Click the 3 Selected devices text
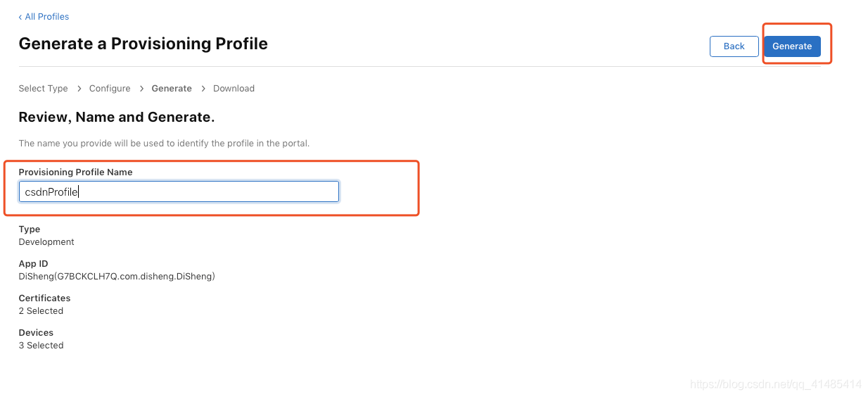The image size is (868, 397). (x=41, y=346)
